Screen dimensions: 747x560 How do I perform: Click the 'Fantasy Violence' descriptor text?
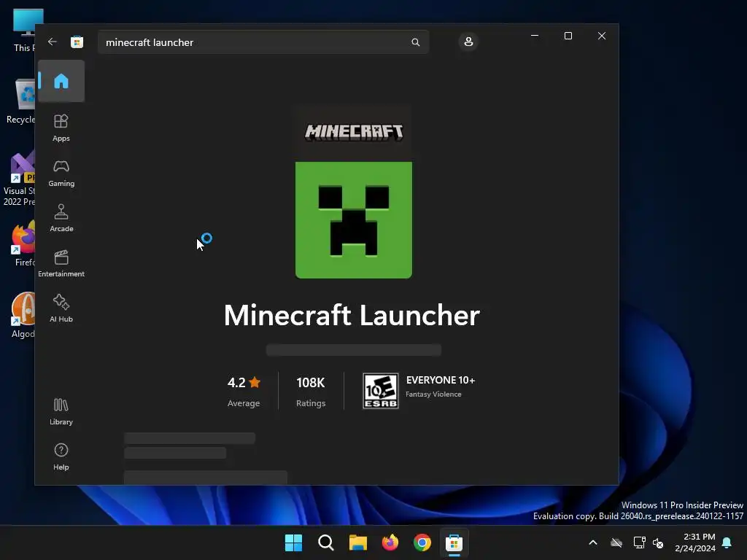click(x=433, y=394)
